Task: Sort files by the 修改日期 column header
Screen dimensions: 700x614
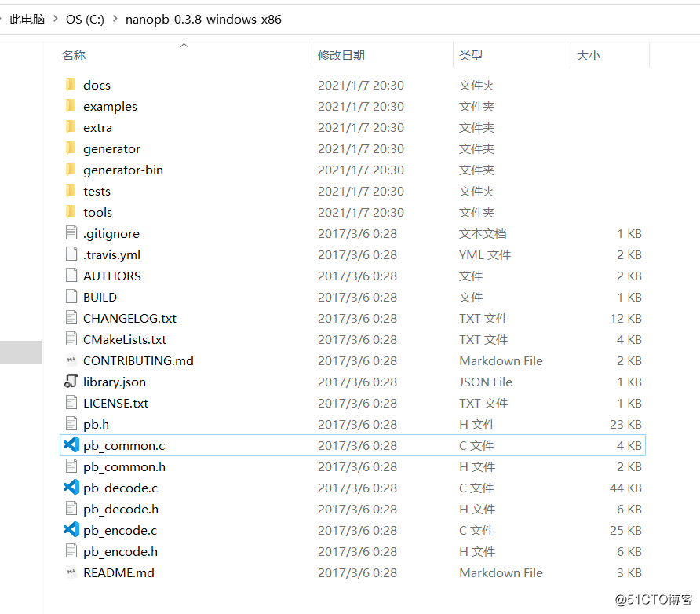Action: [x=341, y=56]
